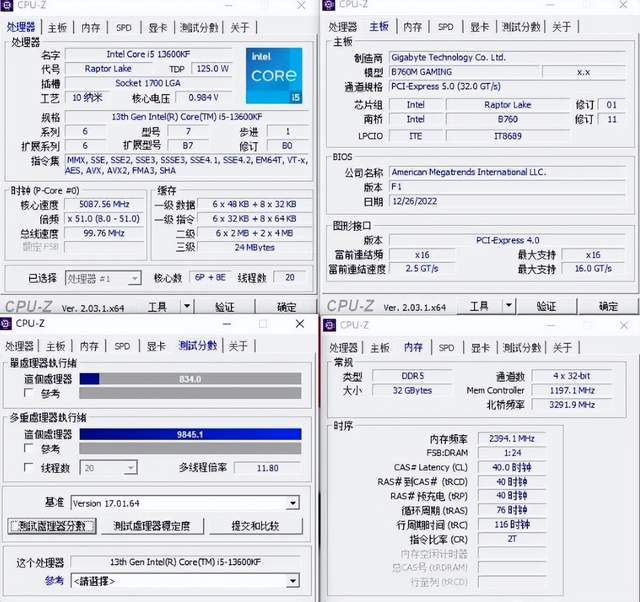Click BIOS date field 12/26/2022

tap(507, 201)
